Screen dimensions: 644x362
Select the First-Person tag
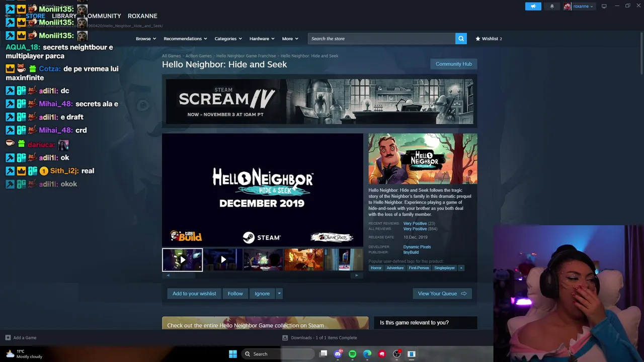pos(419,268)
